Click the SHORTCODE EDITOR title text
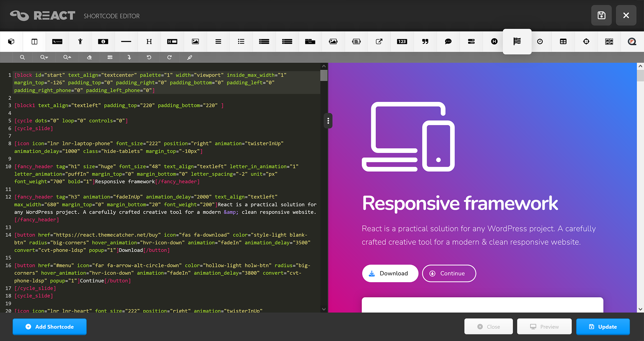This screenshot has width=644, height=341. tap(112, 16)
